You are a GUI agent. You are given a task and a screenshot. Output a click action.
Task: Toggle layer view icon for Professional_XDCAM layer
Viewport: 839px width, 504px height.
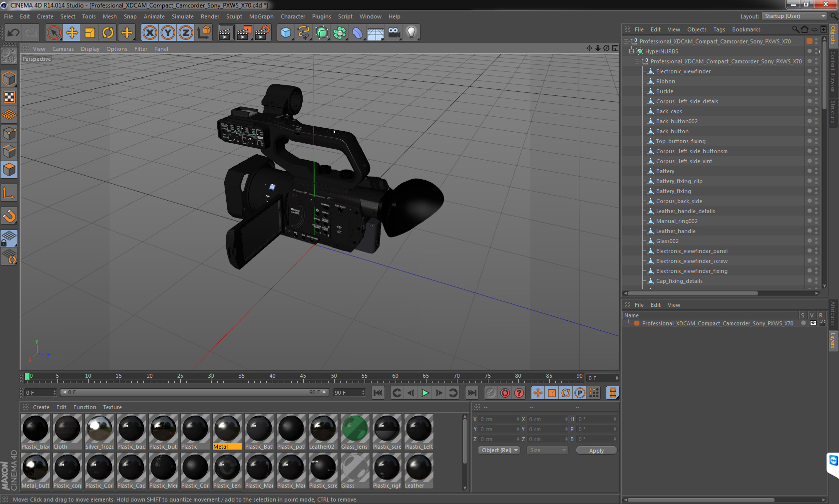pyautogui.click(x=813, y=323)
